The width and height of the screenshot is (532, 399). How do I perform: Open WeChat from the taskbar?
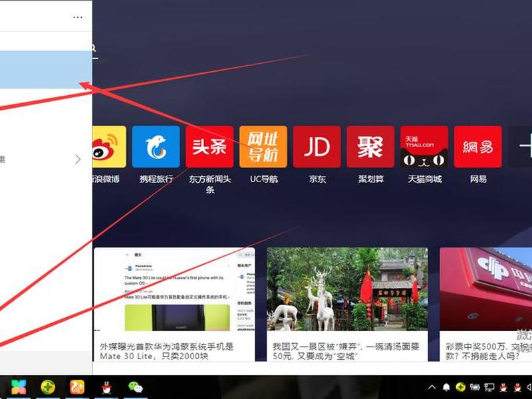(x=136, y=387)
